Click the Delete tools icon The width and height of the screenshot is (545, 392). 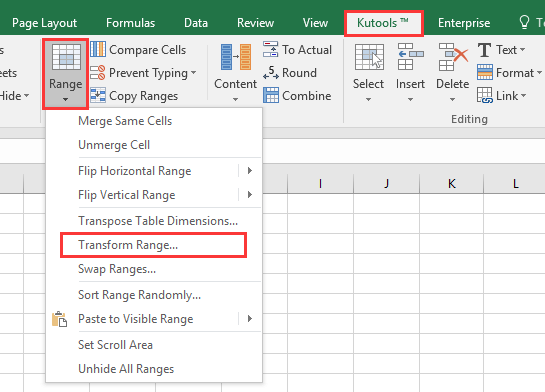453,57
